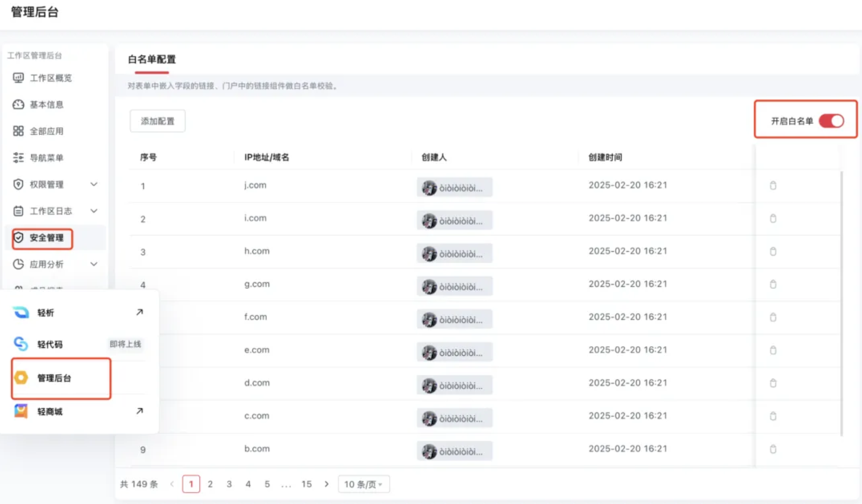The width and height of the screenshot is (862, 504).
Task: Delete the e.com whitelist entry
Action: pyautogui.click(x=773, y=350)
